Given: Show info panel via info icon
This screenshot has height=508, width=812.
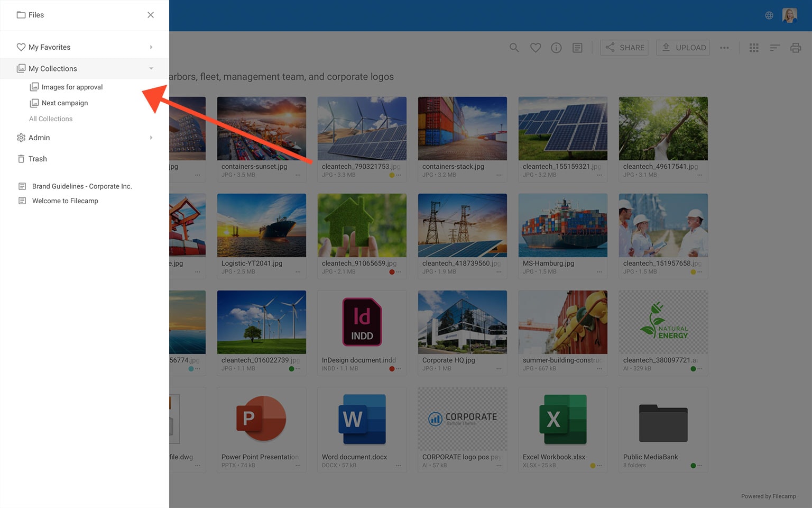Looking at the screenshot, I should [x=556, y=48].
